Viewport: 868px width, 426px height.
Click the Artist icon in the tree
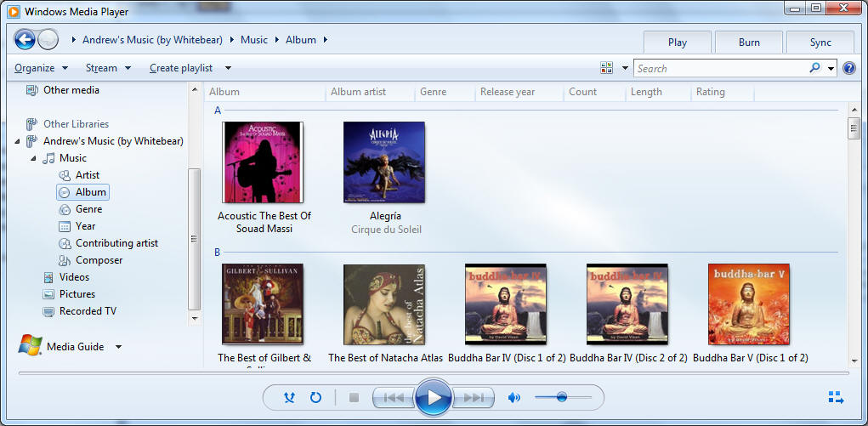click(x=65, y=175)
